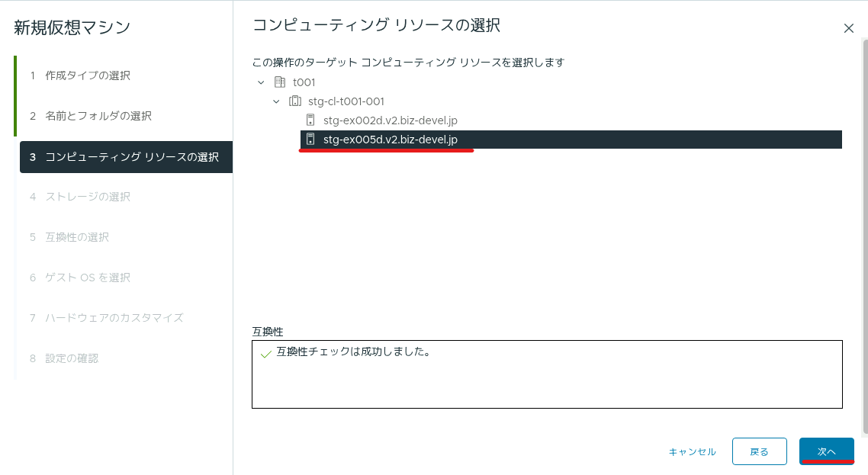Collapse the t001 datacenter node
This screenshot has height=475, width=868.
tap(262, 82)
